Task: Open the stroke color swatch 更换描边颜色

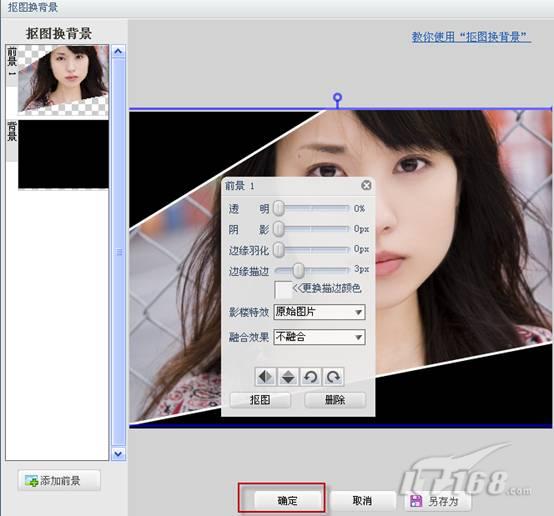Action: click(283, 290)
